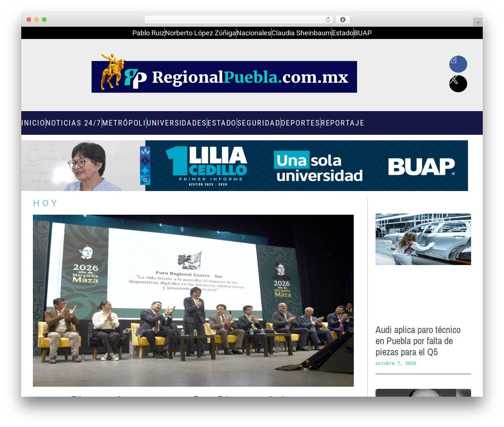Follow the Pablo Ruiz topic link

[x=148, y=33]
